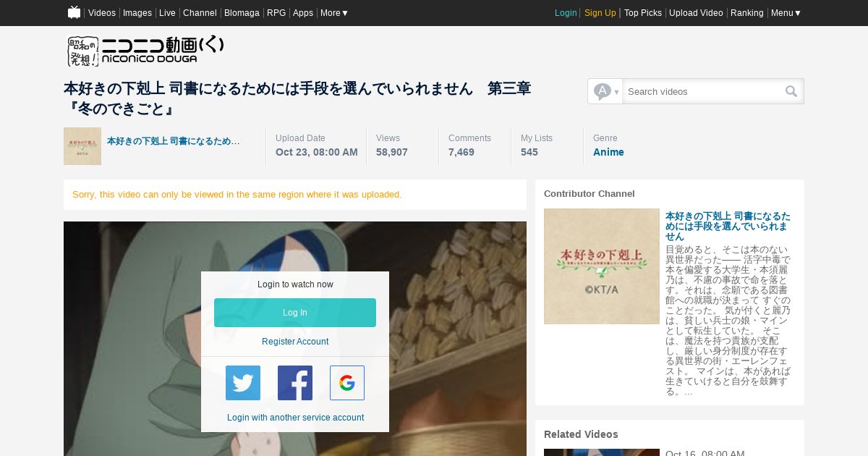Open the search type selector icon
This screenshot has height=456, width=868.
(605, 91)
